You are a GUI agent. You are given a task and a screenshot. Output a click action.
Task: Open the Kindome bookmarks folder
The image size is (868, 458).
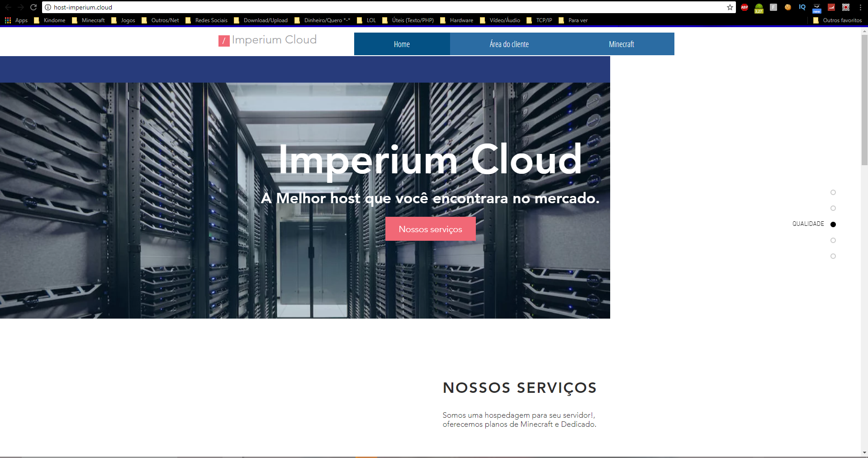click(x=50, y=20)
